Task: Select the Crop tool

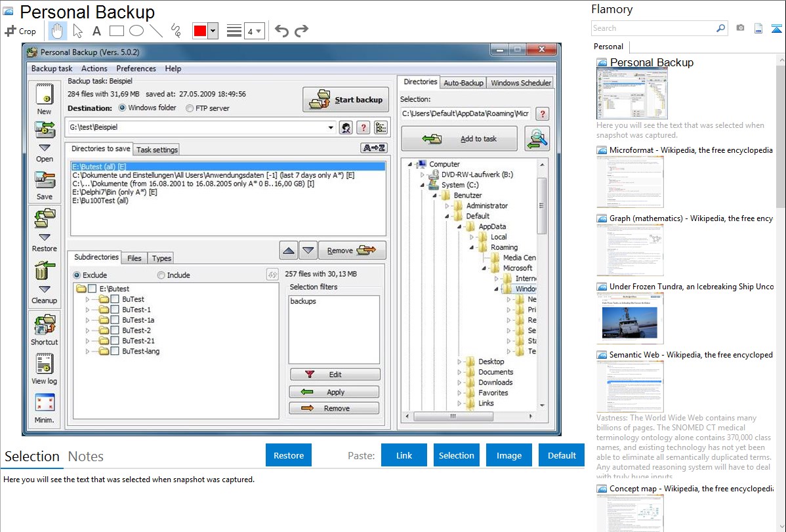Action: coord(20,31)
